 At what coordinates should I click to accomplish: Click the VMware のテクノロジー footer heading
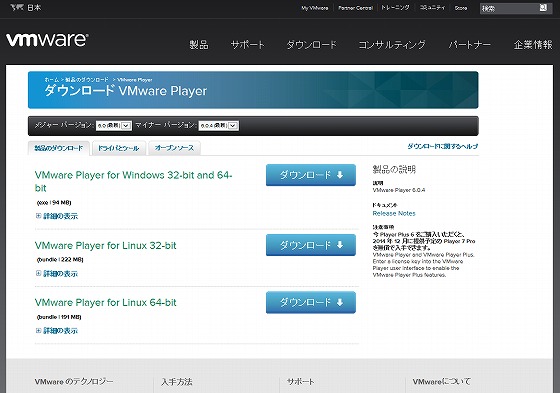[74, 382]
